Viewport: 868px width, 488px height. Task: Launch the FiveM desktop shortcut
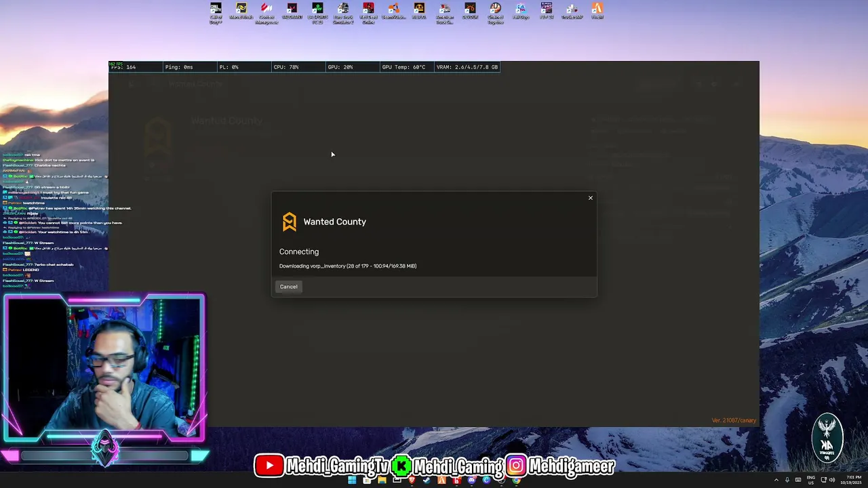point(597,12)
